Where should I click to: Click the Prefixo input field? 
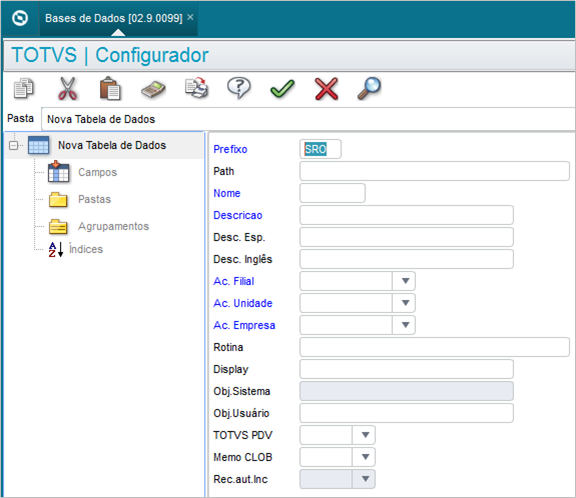(x=320, y=149)
